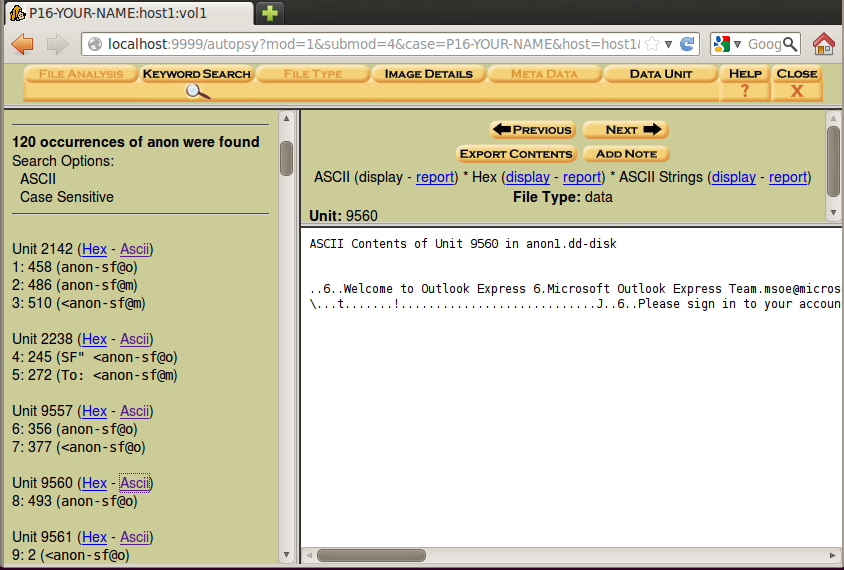
Task: Open the File Analysis tab
Action: 81,74
